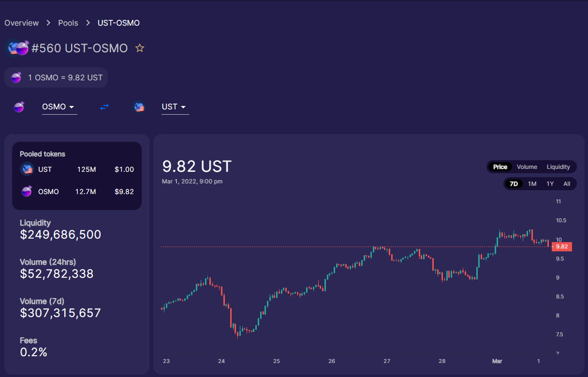Image resolution: width=588 pixels, height=377 pixels.
Task: Select the 1M time range
Action: coord(532,184)
